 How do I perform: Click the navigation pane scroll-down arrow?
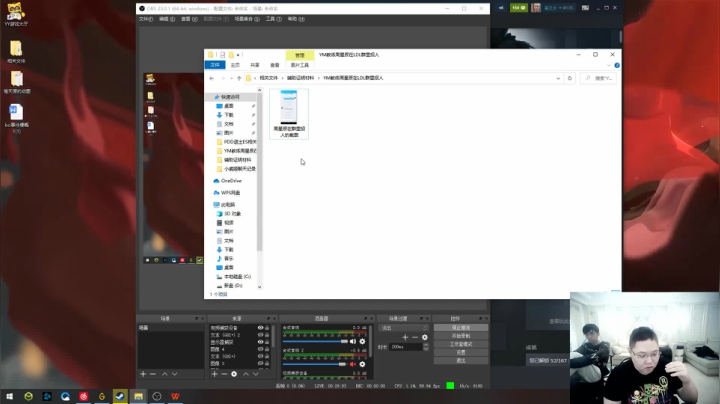[259, 287]
